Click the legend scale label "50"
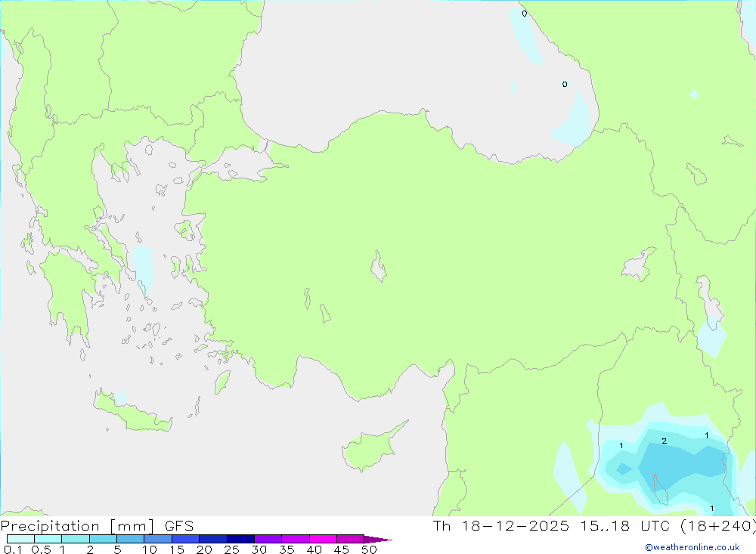The width and height of the screenshot is (756, 554). [x=370, y=549]
